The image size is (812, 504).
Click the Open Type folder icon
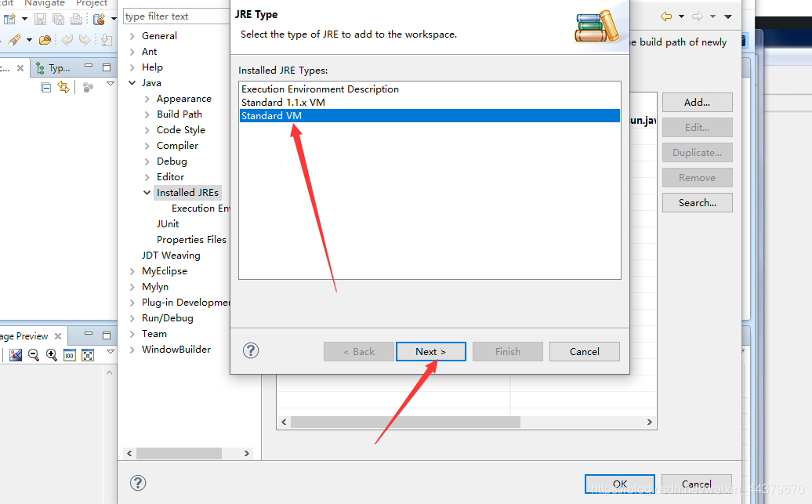click(45, 40)
